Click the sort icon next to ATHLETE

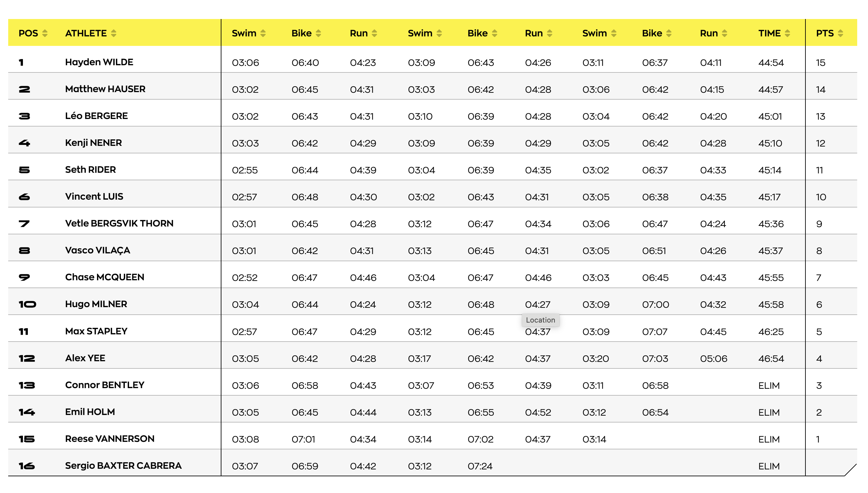[x=114, y=33]
